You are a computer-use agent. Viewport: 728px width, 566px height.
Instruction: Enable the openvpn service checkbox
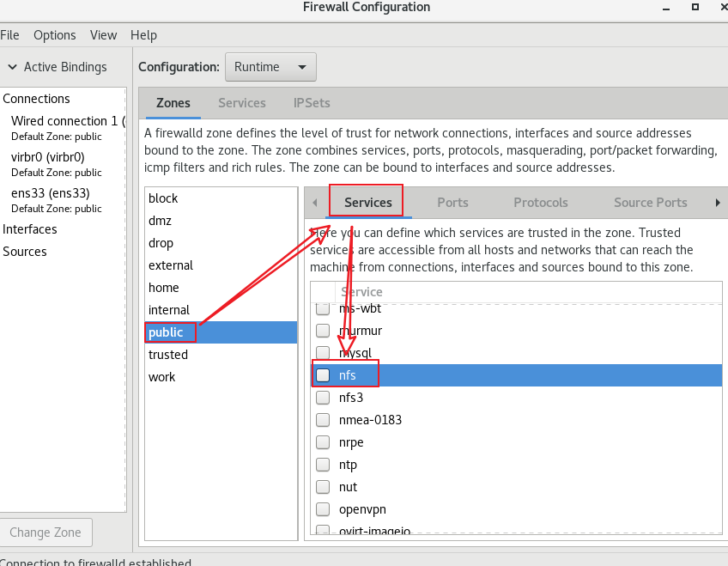[323, 509]
